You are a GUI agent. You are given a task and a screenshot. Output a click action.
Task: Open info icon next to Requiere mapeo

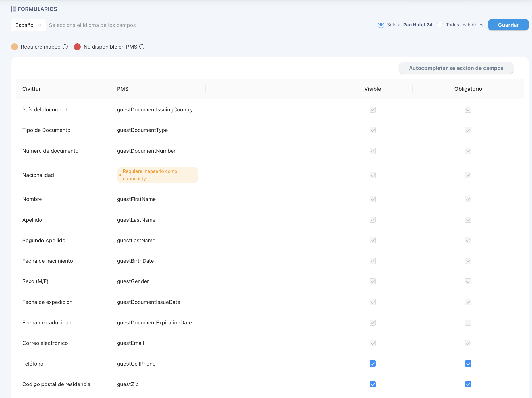[x=65, y=47]
